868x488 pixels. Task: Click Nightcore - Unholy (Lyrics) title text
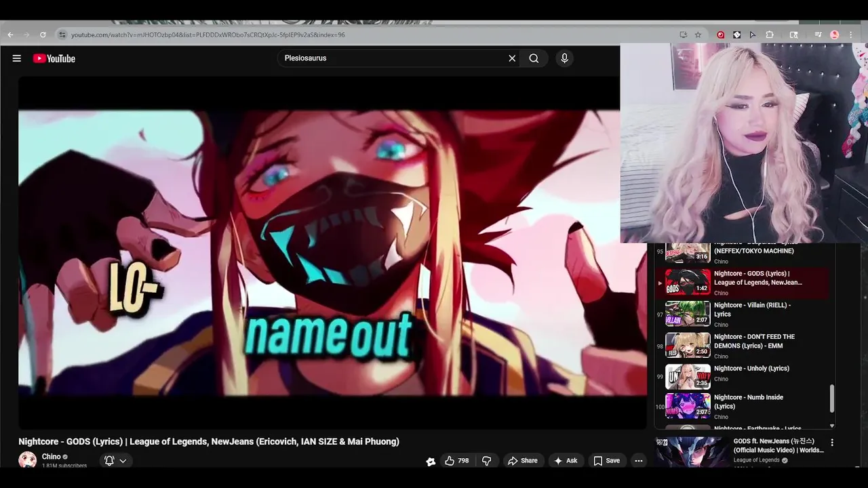[x=751, y=369]
